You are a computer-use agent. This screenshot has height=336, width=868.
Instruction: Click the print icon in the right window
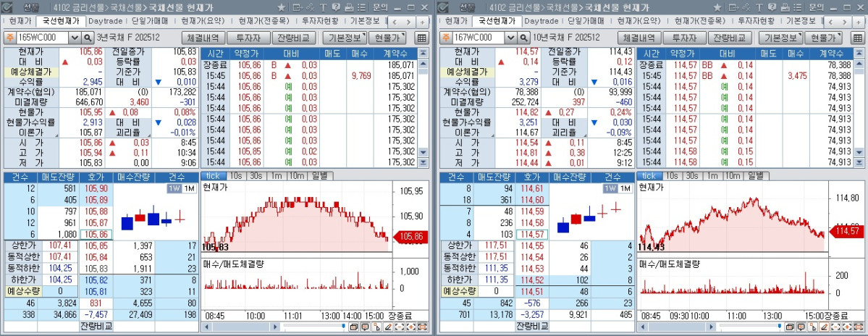coord(785,7)
